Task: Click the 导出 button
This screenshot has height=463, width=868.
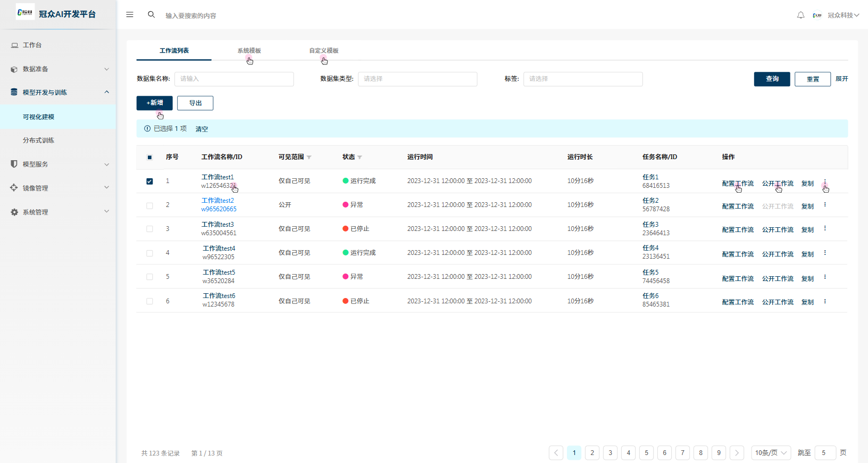Action: coord(195,103)
